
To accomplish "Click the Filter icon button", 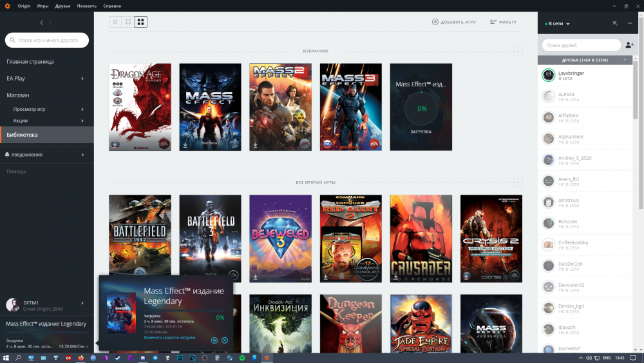I will pyautogui.click(x=503, y=22).
